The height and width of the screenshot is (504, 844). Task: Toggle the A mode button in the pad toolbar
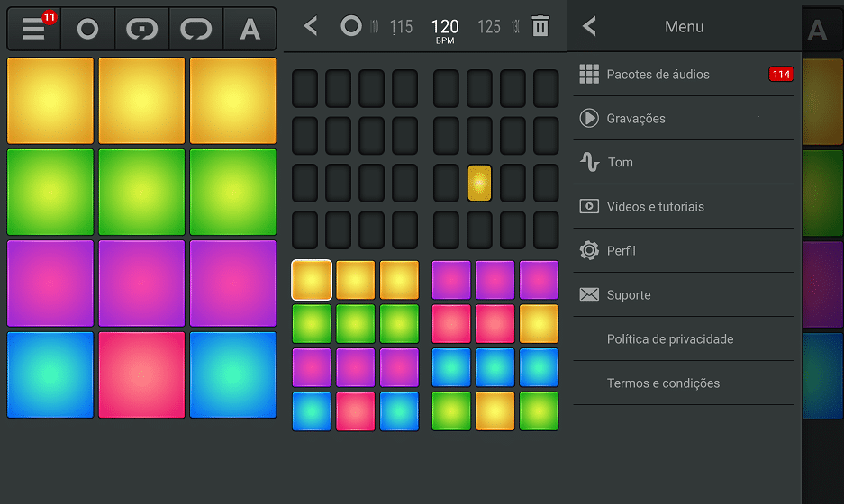(x=250, y=30)
